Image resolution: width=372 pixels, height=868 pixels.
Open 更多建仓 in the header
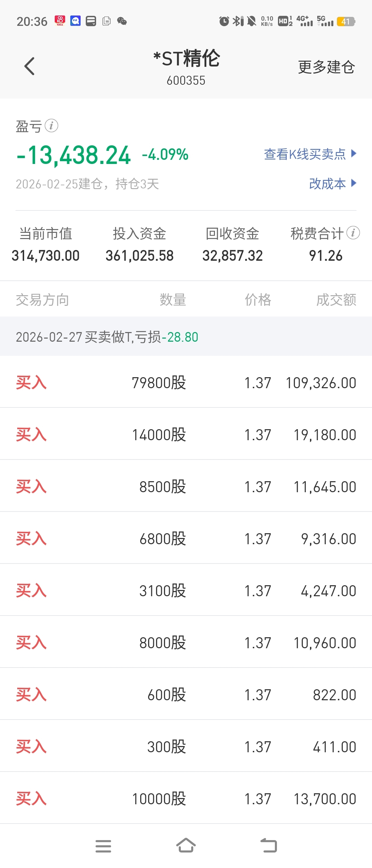tap(326, 67)
